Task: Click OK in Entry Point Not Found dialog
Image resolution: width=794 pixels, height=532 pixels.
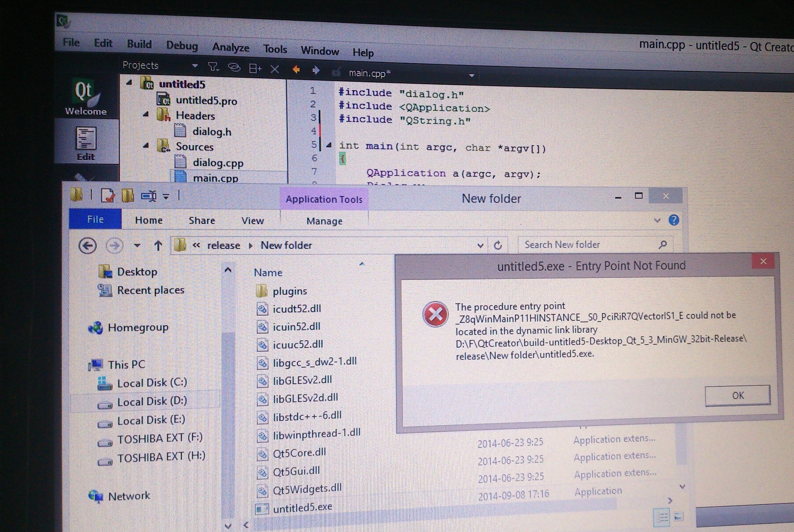Action: coord(738,395)
